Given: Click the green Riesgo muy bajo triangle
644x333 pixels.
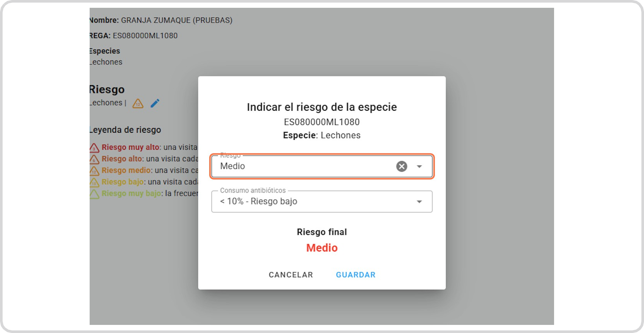Looking at the screenshot, I should click(x=94, y=194).
